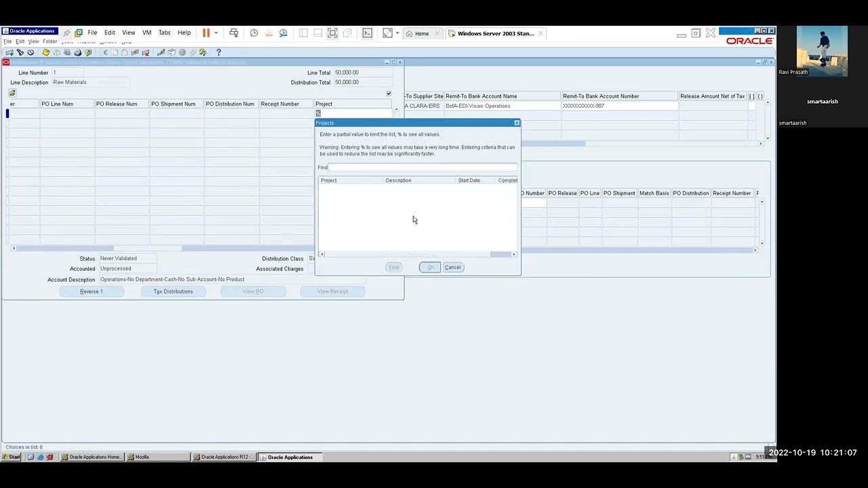
Task: Click the pin icon in the VM toolbar
Action: point(66,33)
